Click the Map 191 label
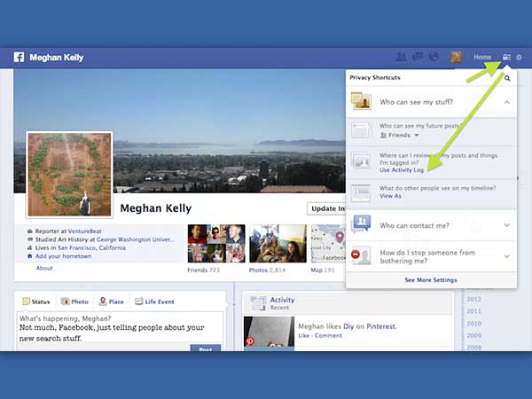Image resolution: width=532 pixels, height=399 pixels. [323, 270]
